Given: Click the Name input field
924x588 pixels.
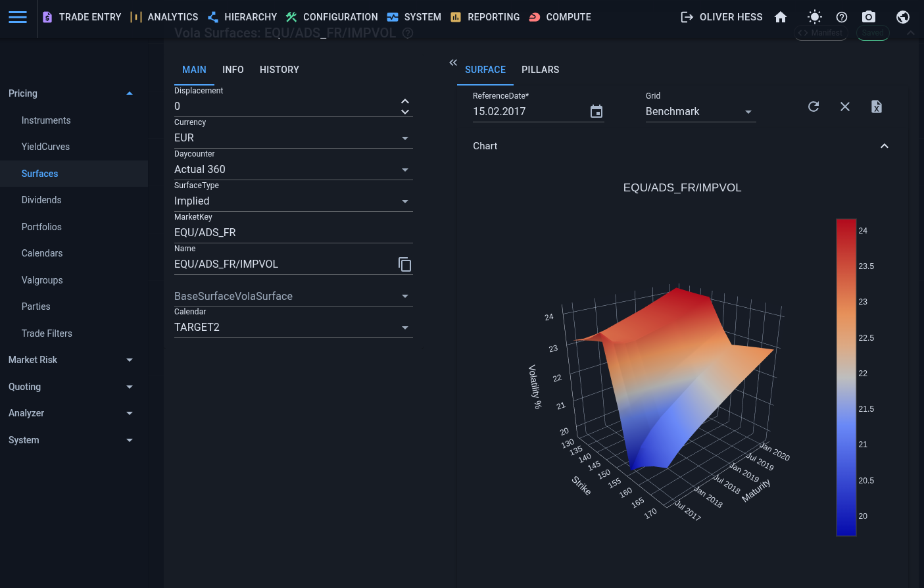Looking at the screenshot, I should pyautogui.click(x=284, y=264).
